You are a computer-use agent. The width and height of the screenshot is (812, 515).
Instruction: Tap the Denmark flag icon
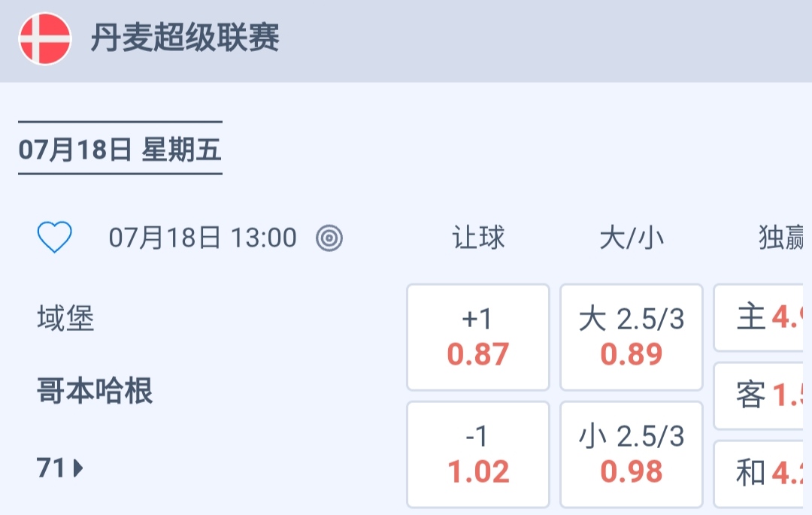pos(45,38)
